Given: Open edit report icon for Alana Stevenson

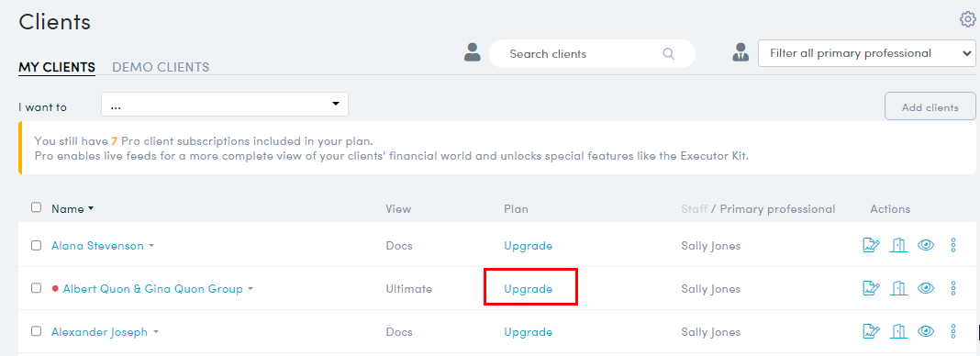Looking at the screenshot, I should [871, 246].
